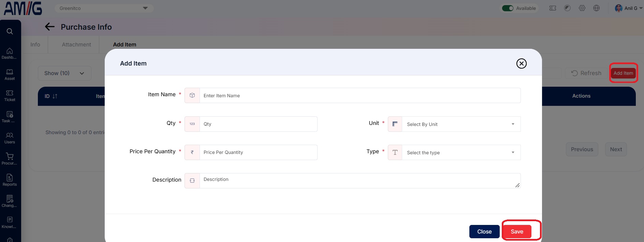Image resolution: width=644 pixels, height=242 pixels.
Task: Open the Reports section
Action: (10, 180)
